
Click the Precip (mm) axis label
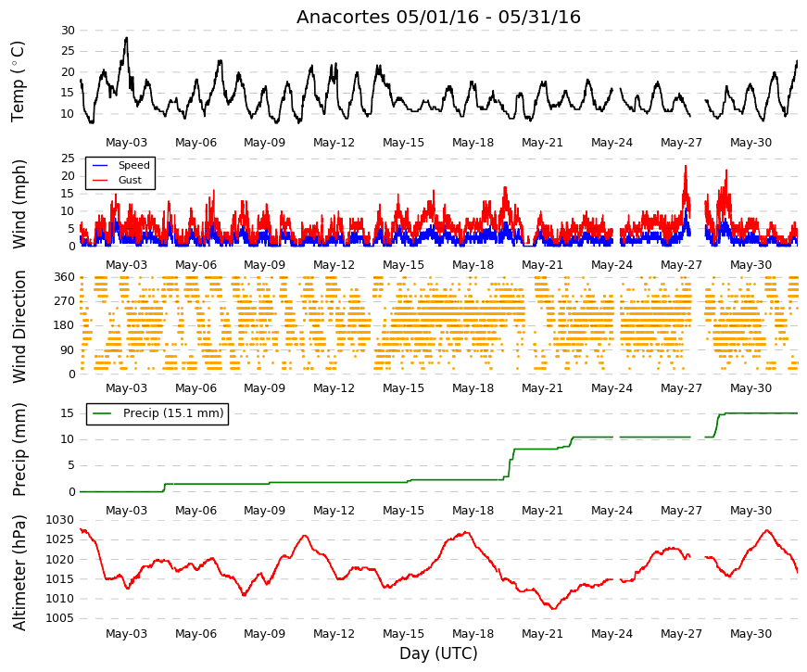coord(19,449)
